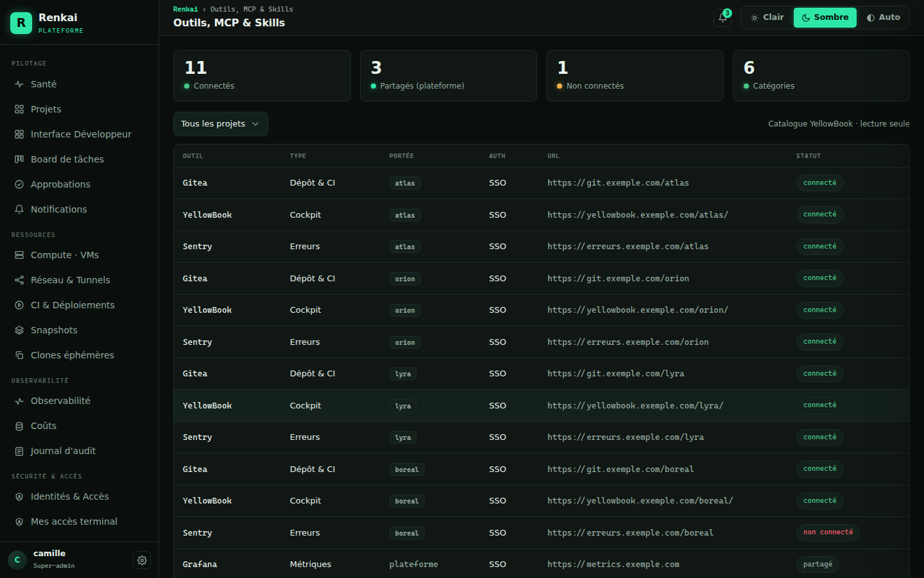Click the Projets grid icon
Image resolution: width=924 pixels, height=578 pixels.
(x=19, y=109)
